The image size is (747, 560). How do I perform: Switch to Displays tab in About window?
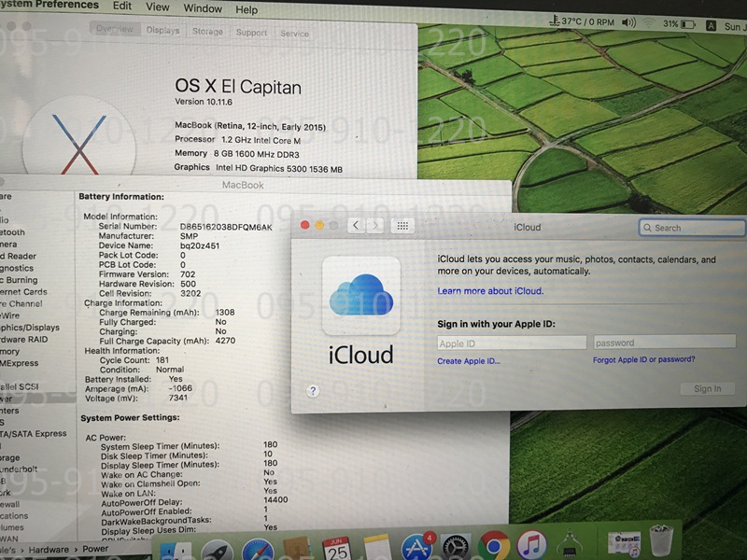tap(162, 30)
